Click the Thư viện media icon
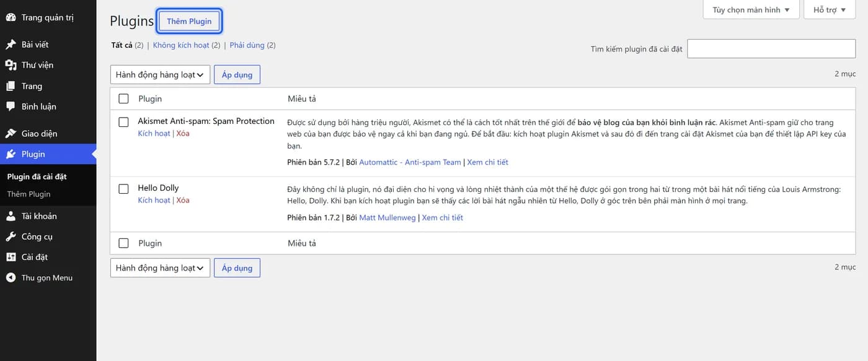The image size is (868, 361). click(11, 65)
